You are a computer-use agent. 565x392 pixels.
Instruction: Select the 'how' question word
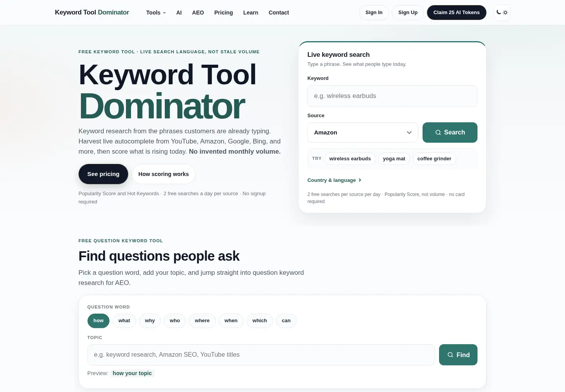98,321
